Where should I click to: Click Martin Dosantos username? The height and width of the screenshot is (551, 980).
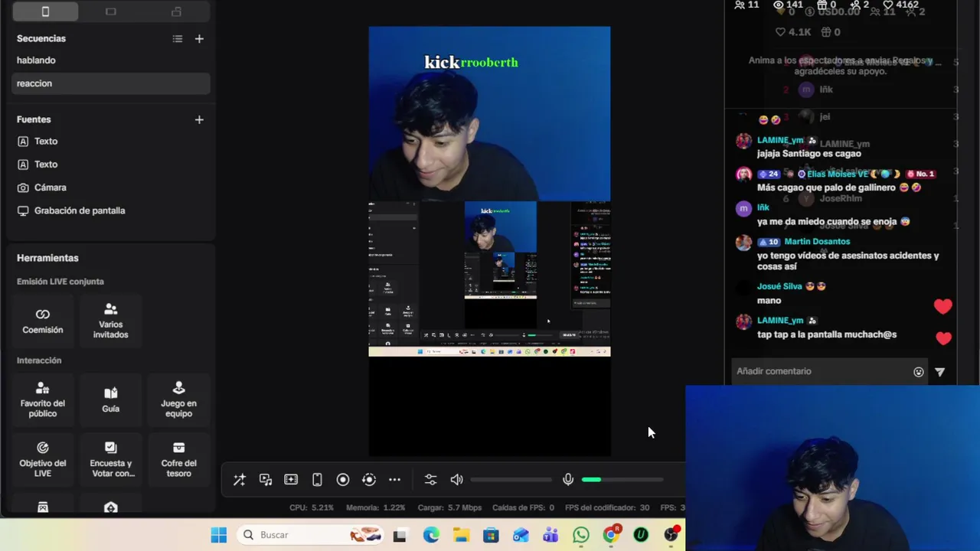point(817,241)
